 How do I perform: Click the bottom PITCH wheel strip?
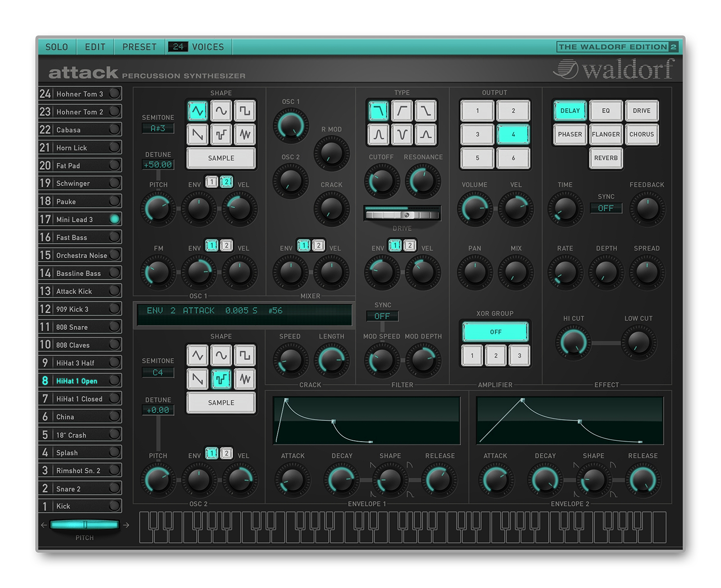pyautogui.click(x=84, y=524)
